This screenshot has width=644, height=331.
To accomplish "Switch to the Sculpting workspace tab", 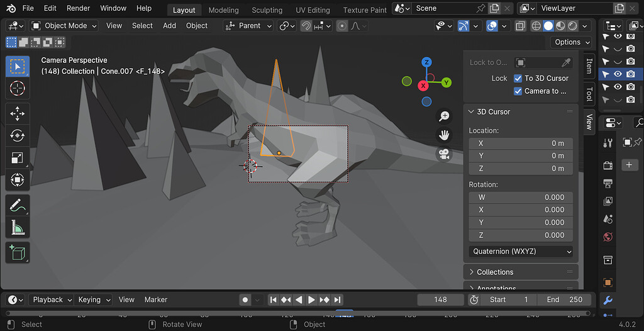I will 267,10.
